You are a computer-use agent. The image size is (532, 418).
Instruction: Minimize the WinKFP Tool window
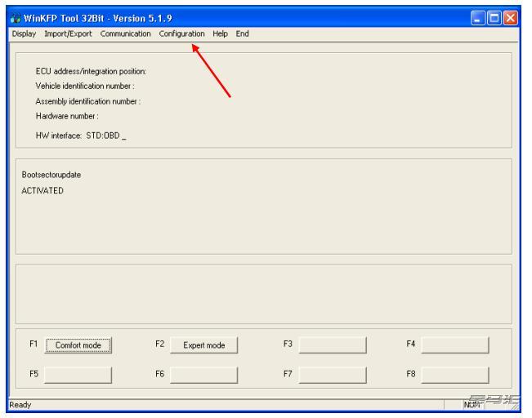pos(478,18)
